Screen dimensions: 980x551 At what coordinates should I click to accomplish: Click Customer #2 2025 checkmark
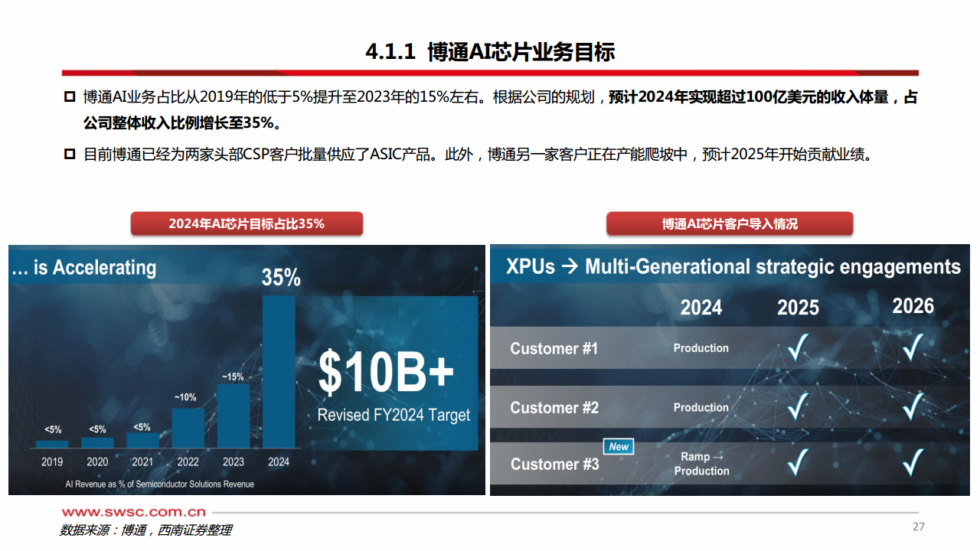tap(798, 406)
